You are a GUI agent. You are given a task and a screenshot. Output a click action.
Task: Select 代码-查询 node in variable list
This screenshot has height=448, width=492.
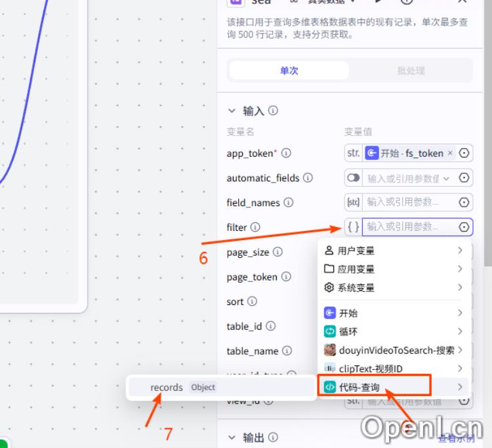(394, 387)
